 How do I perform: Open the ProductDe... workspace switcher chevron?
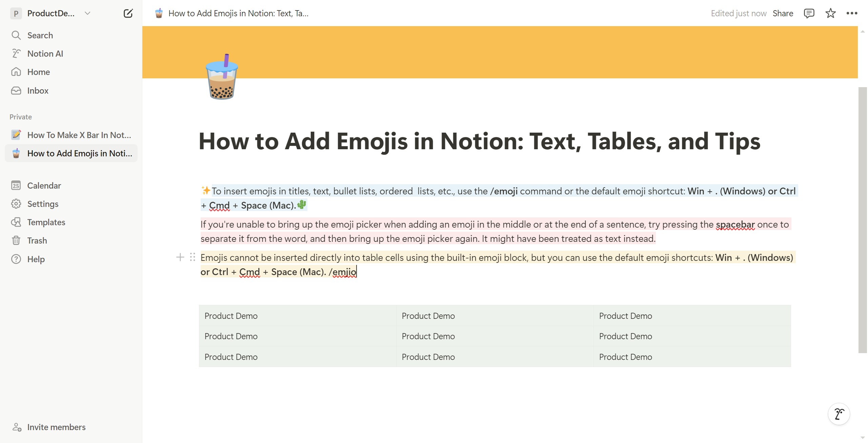(x=87, y=13)
